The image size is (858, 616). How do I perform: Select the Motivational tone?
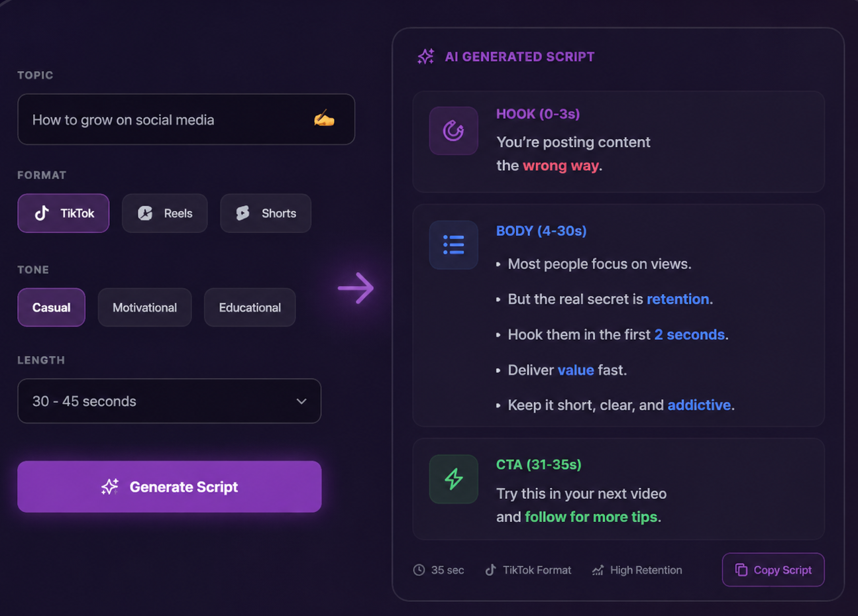tap(144, 307)
